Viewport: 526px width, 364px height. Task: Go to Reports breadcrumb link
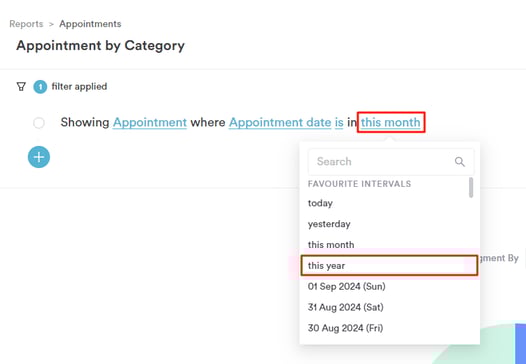coord(26,24)
